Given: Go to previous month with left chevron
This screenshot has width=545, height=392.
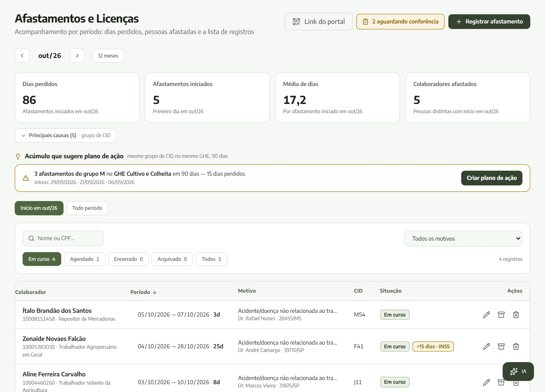Looking at the screenshot, I should click(22, 56).
